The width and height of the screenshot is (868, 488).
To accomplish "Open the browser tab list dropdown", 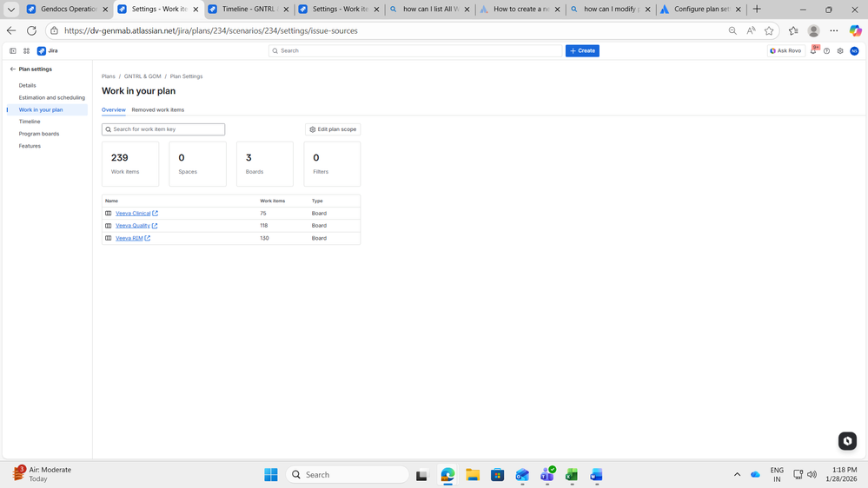I will (11, 10).
